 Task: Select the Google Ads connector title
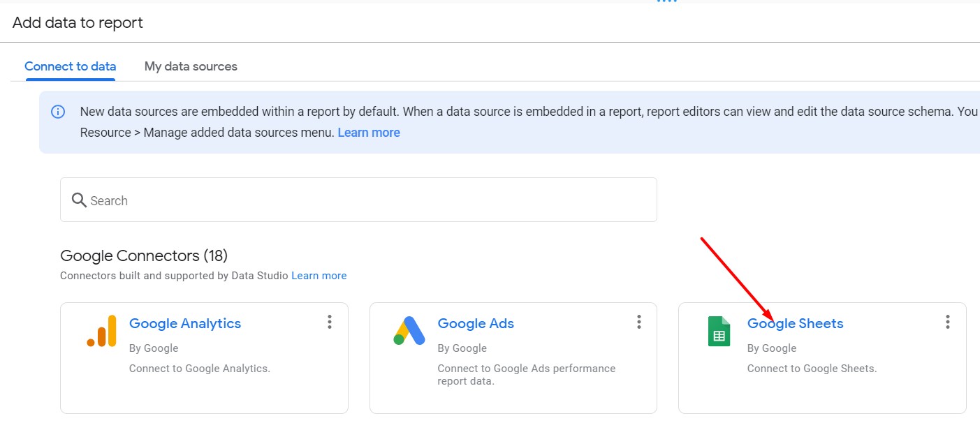476,323
